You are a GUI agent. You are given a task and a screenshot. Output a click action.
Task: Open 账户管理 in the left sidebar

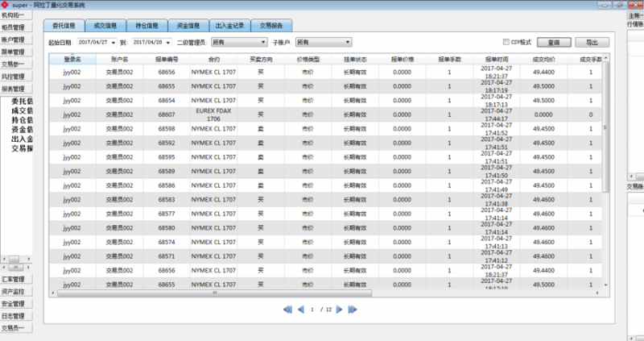[x=16, y=40]
